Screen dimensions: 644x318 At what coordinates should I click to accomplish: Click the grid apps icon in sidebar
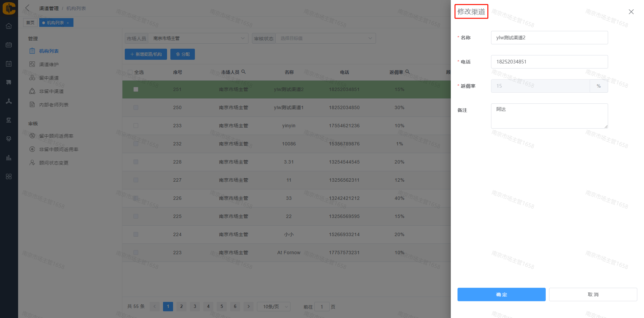[x=9, y=177]
